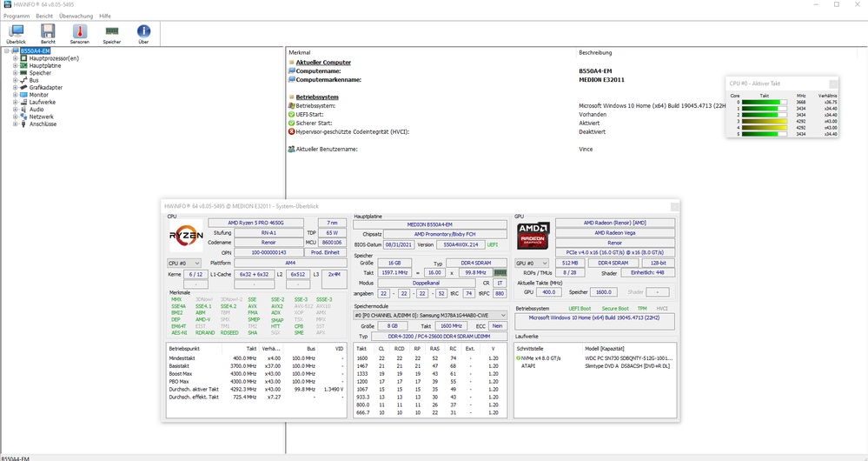Viewport: 868px width, 461px height.
Task: Click the green check icon beside UEFI-Start
Action: (x=292, y=114)
